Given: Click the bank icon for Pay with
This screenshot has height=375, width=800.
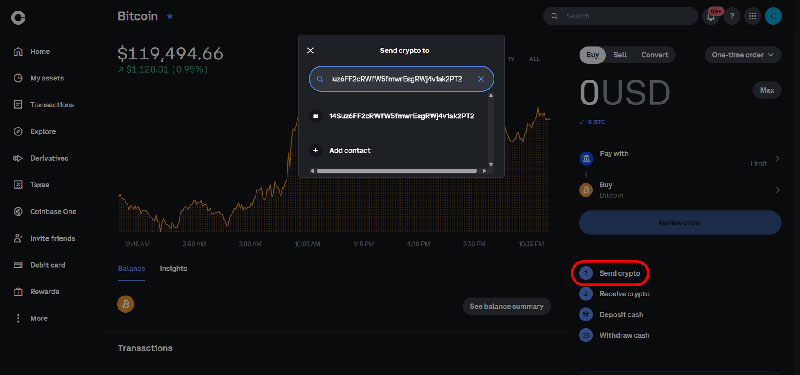Looking at the screenshot, I should coord(586,159).
